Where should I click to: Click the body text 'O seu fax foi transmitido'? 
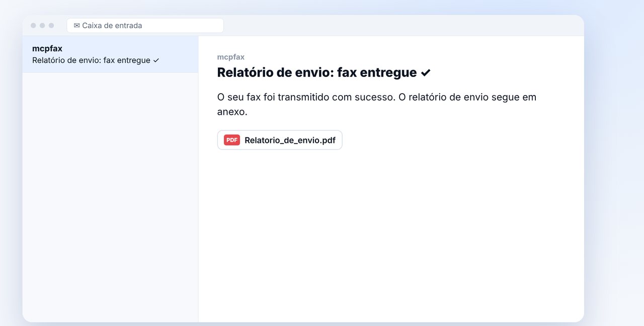273,97
